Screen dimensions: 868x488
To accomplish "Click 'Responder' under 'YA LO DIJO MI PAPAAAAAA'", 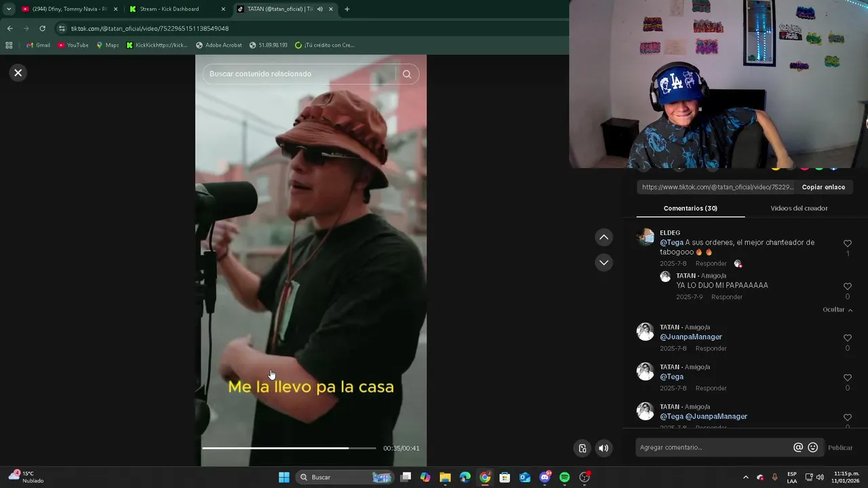I will point(727,297).
